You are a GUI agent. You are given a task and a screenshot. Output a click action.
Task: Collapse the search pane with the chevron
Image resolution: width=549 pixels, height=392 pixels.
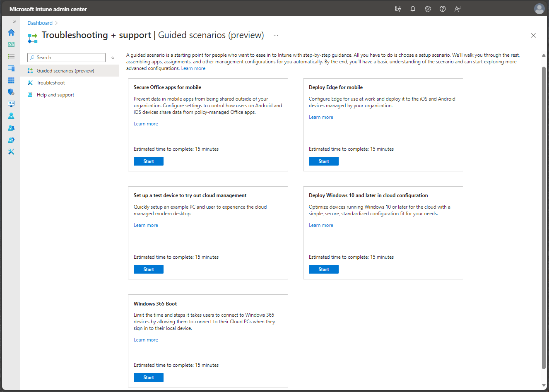pos(113,58)
